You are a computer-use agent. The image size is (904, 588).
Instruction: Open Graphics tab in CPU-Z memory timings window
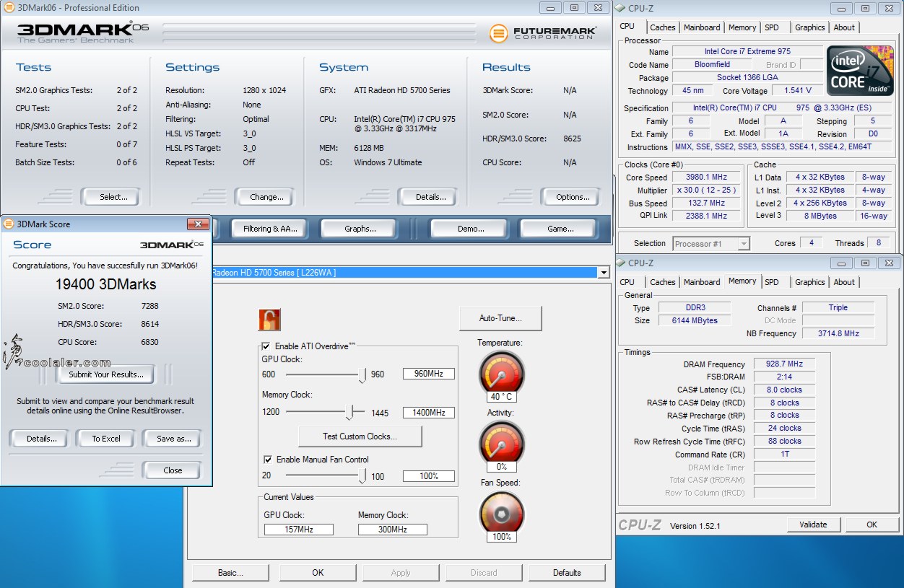click(809, 282)
